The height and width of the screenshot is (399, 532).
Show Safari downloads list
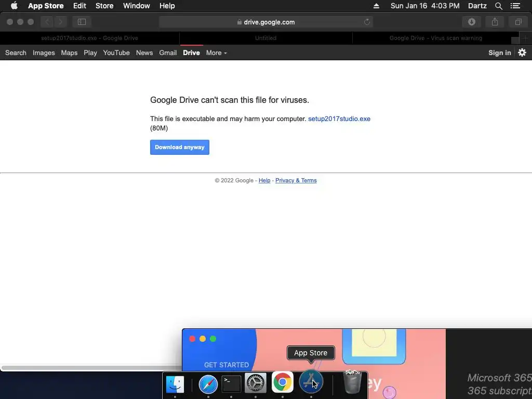point(472,22)
